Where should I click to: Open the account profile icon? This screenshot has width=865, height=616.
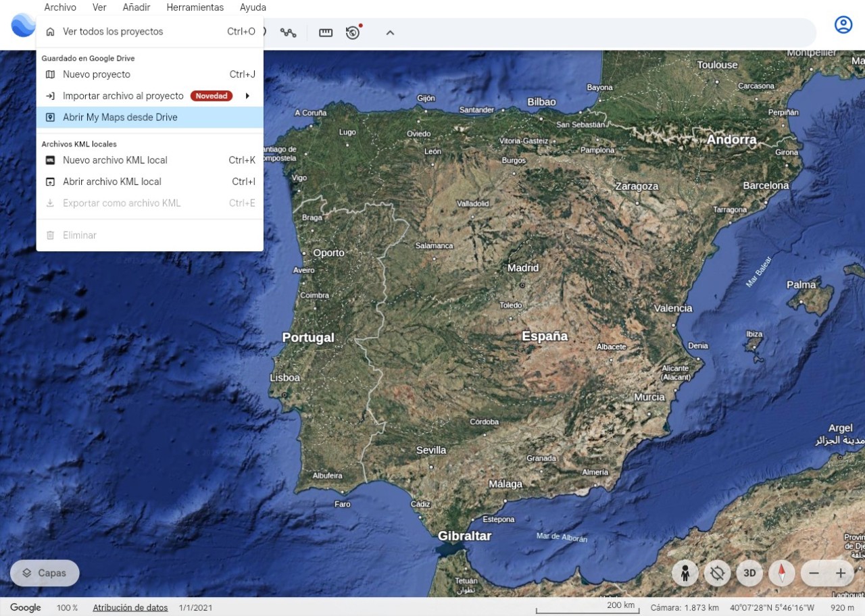click(843, 25)
